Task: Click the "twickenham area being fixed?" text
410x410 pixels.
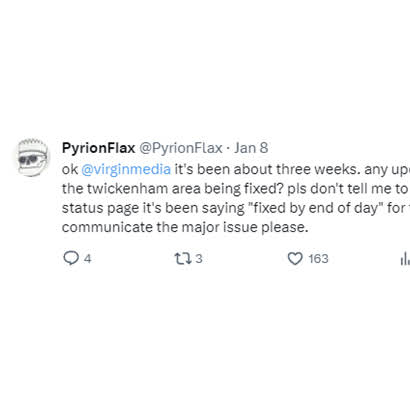Action: coord(186,189)
